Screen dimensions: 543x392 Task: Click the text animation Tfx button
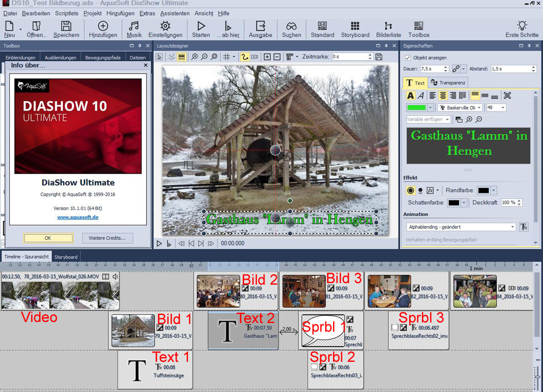click(x=524, y=227)
